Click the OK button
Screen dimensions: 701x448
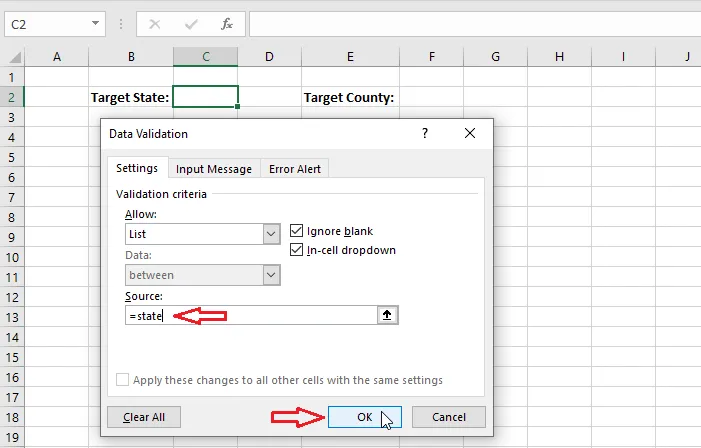(x=365, y=417)
